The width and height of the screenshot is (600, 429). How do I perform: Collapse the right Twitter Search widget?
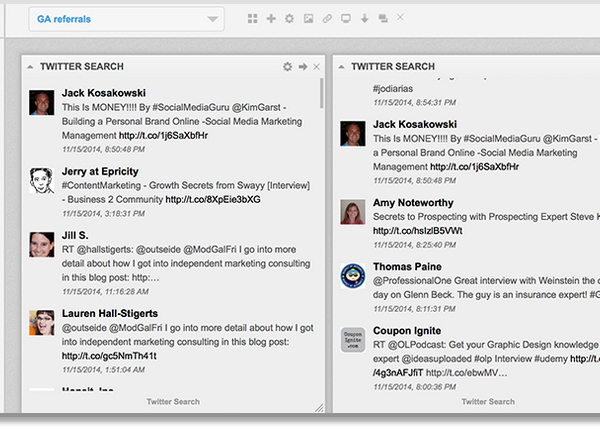point(343,67)
